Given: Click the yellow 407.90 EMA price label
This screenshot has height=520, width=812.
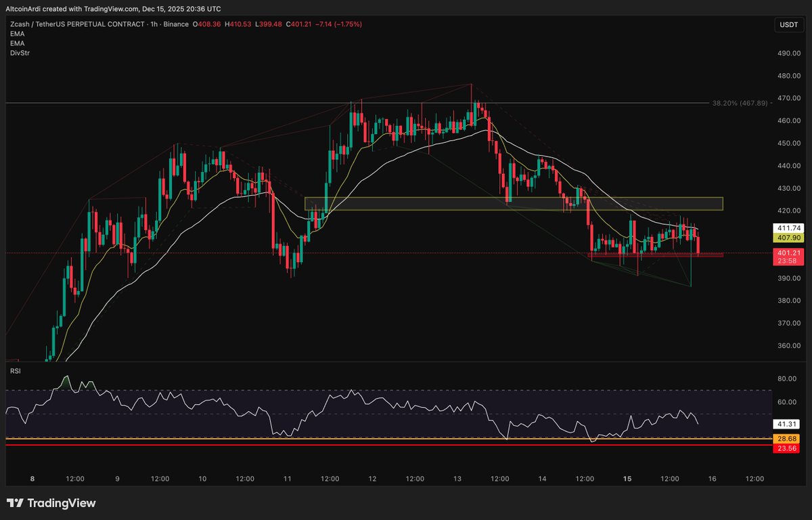Looking at the screenshot, I should (788, 238).
